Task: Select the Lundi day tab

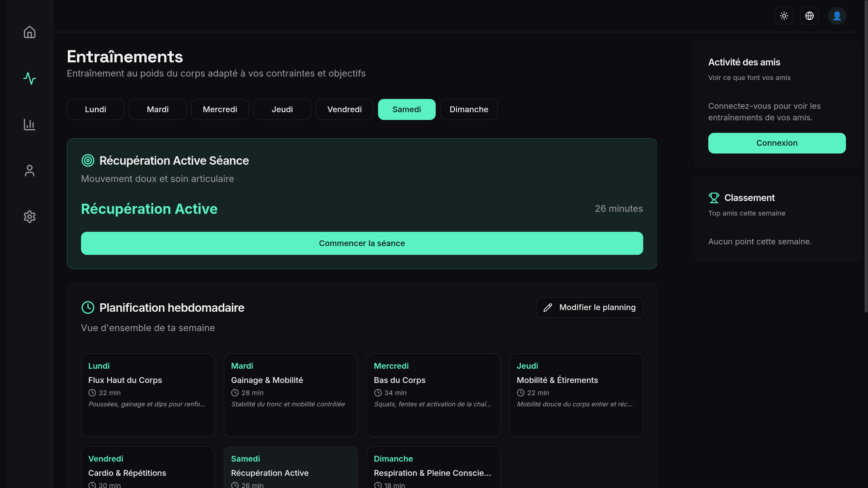Action: pos(96,109)
